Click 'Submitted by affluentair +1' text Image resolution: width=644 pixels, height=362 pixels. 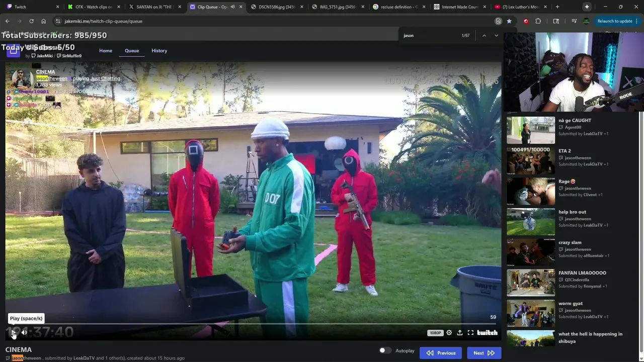click(x=584, y=256)
